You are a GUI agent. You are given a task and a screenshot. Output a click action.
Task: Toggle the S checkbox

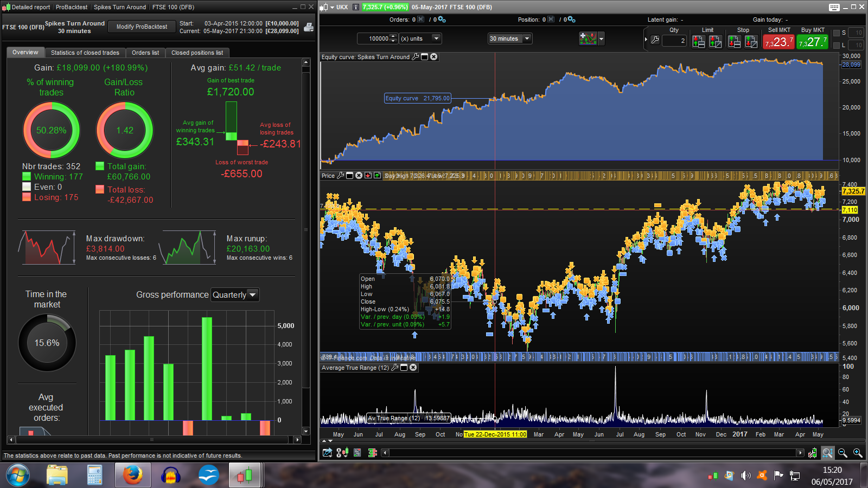pyautogui.click(x=836, y=33)
